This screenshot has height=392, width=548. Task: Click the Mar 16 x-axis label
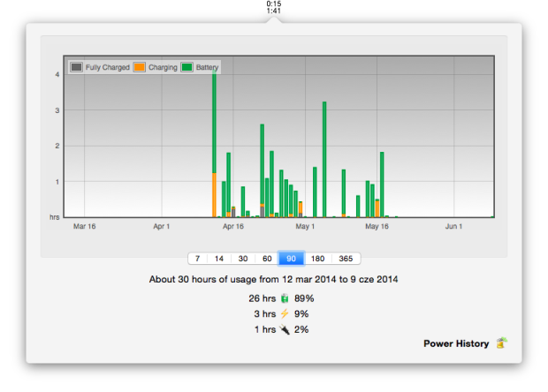(85, 227)
